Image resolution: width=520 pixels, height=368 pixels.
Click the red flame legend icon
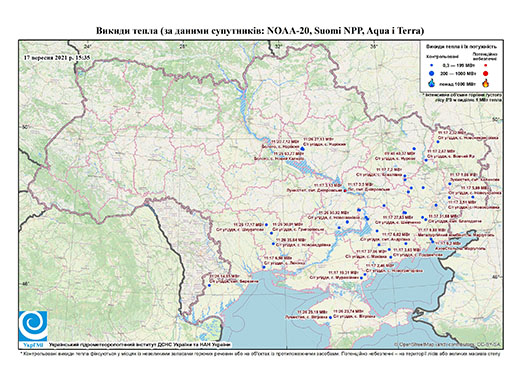[x=485, y=83]
